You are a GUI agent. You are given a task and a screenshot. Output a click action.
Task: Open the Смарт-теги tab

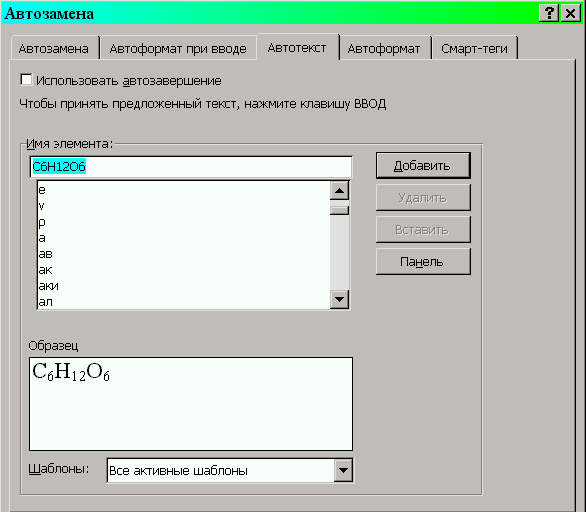474,48
